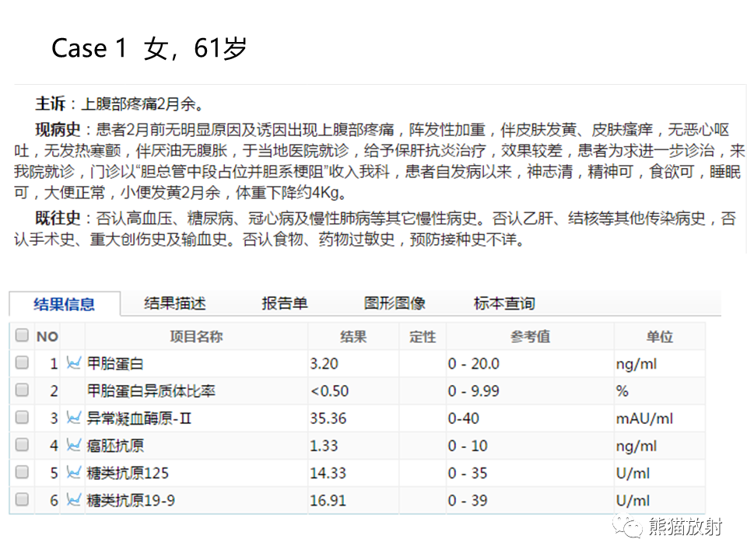Click the 既往史 label
This screenshot has height=560, width=747.
click(58, 218)
